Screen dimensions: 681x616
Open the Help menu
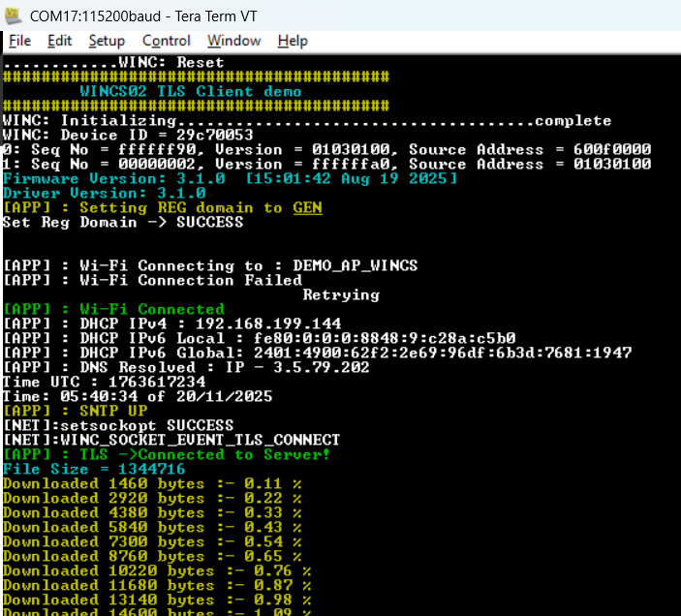click(293, 41)
